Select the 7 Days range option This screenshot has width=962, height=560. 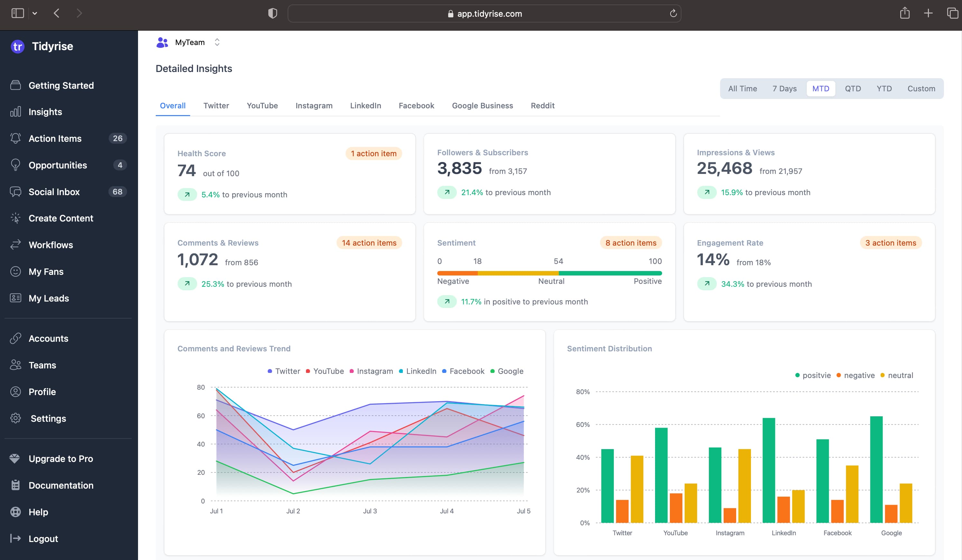(784, 88)
